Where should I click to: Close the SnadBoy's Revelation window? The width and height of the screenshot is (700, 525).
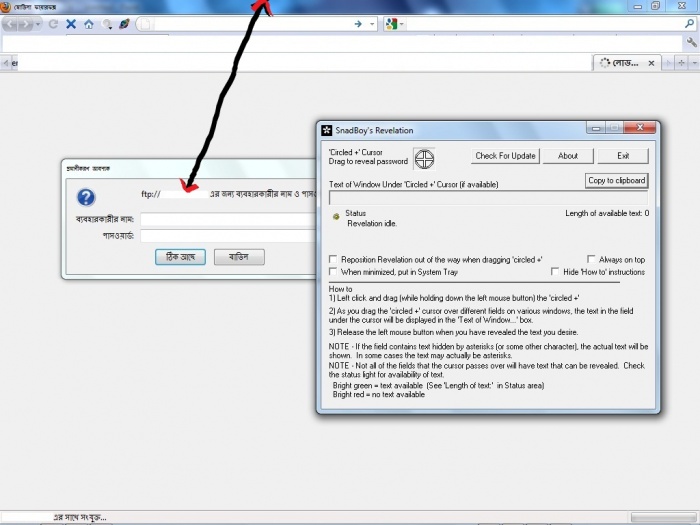pyautogui.click(x=640, y=128)
